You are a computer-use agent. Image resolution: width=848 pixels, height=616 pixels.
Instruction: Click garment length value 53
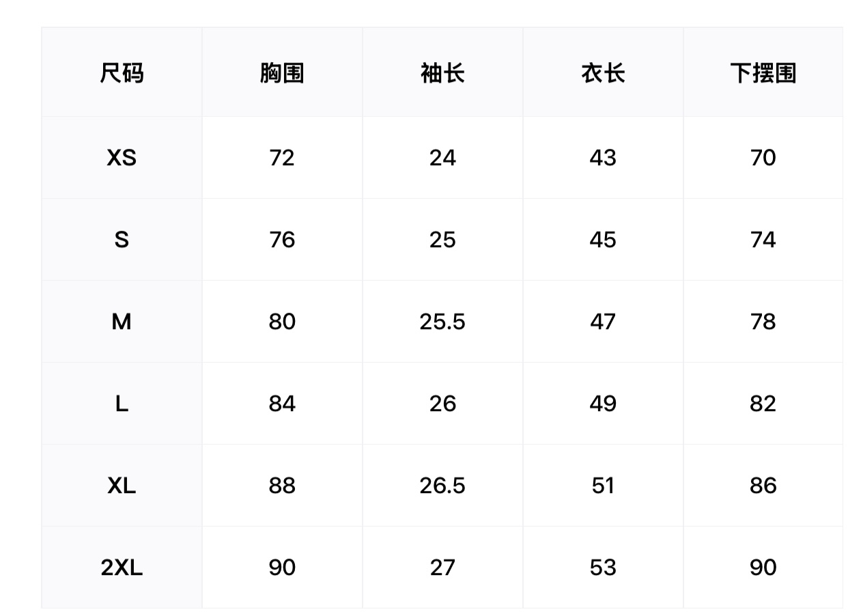coord(603,568)
